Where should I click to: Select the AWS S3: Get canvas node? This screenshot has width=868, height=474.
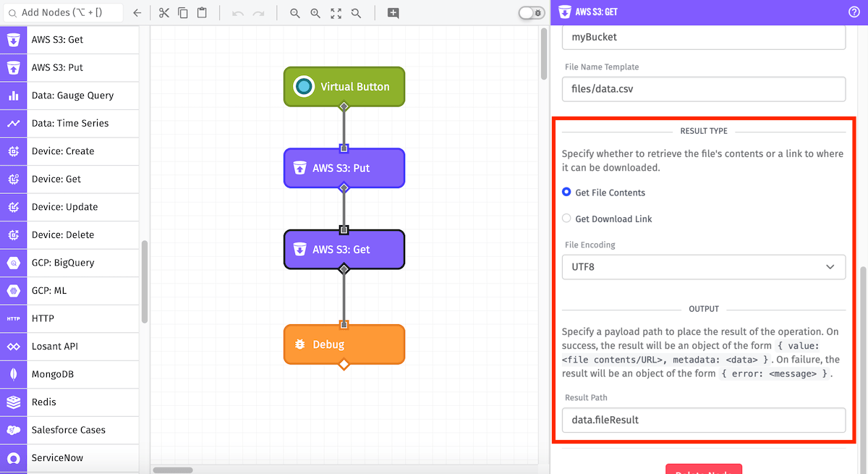click(x=344, y=250)
